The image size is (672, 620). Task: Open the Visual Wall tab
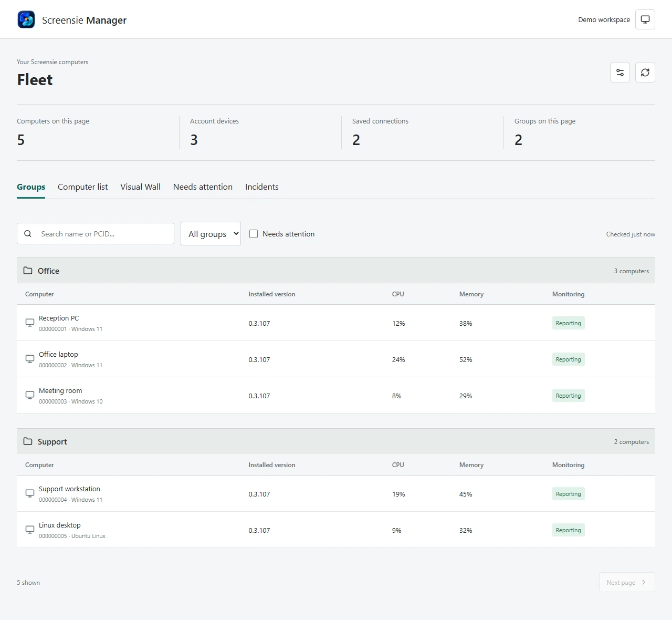pyautogui.click(x=140, y=187)
